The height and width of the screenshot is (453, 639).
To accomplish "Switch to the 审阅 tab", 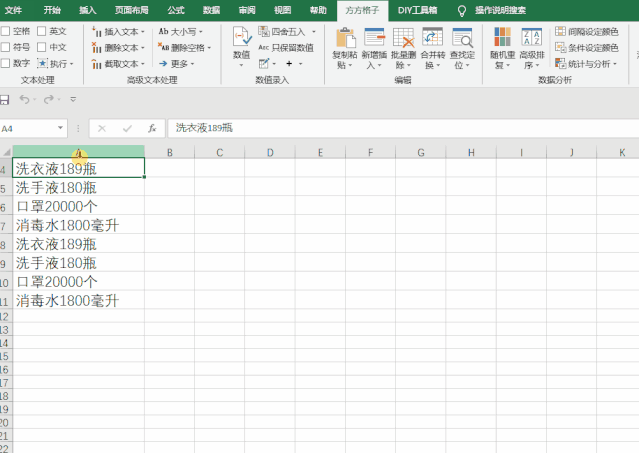I will coord(247,10).
